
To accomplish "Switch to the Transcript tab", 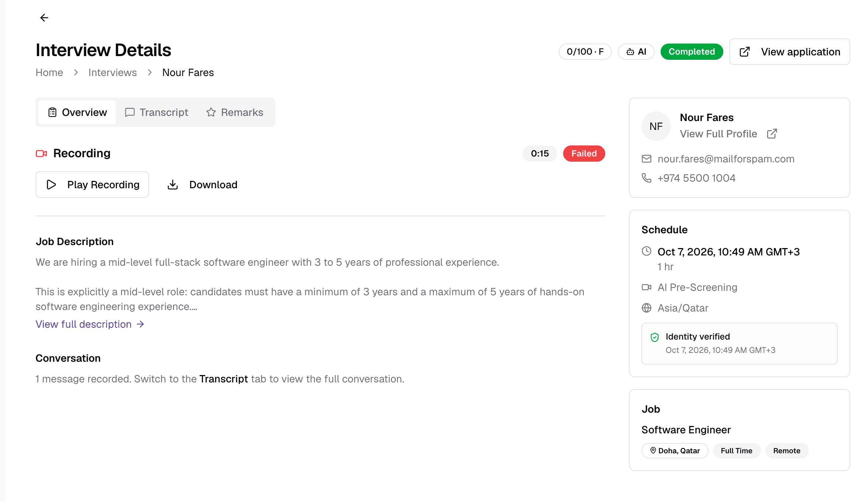I will pos(156,112).
